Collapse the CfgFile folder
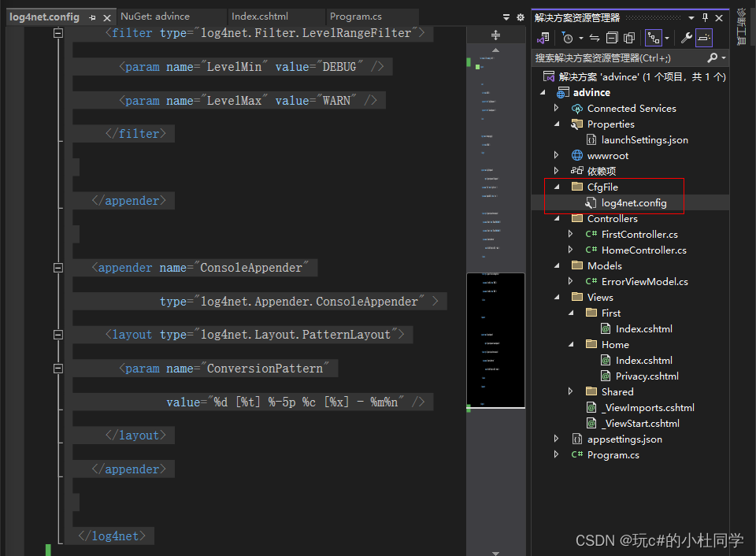Screen dimensions: 756x556 point(557,187)
